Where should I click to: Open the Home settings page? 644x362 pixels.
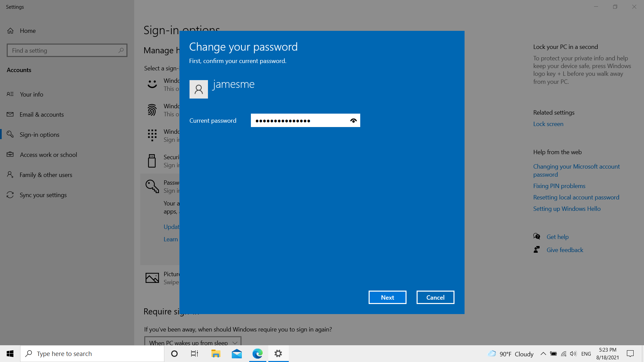(x=28, y=31)
